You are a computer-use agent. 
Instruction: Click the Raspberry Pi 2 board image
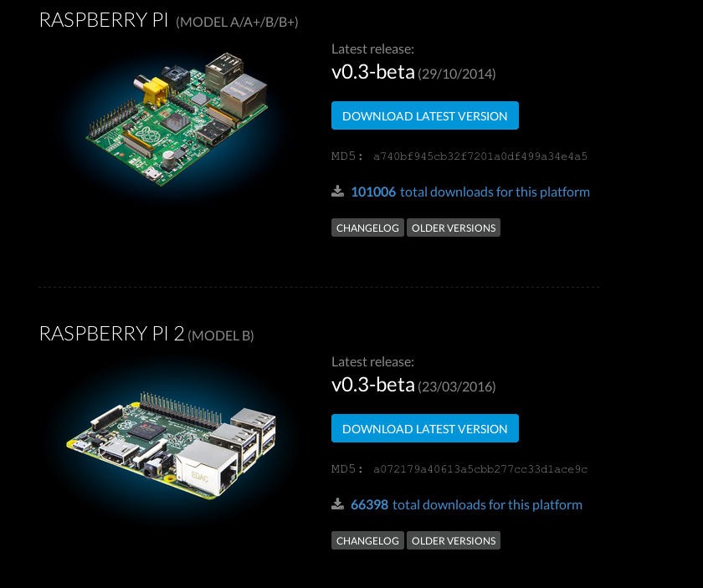[x=172, y=445]
